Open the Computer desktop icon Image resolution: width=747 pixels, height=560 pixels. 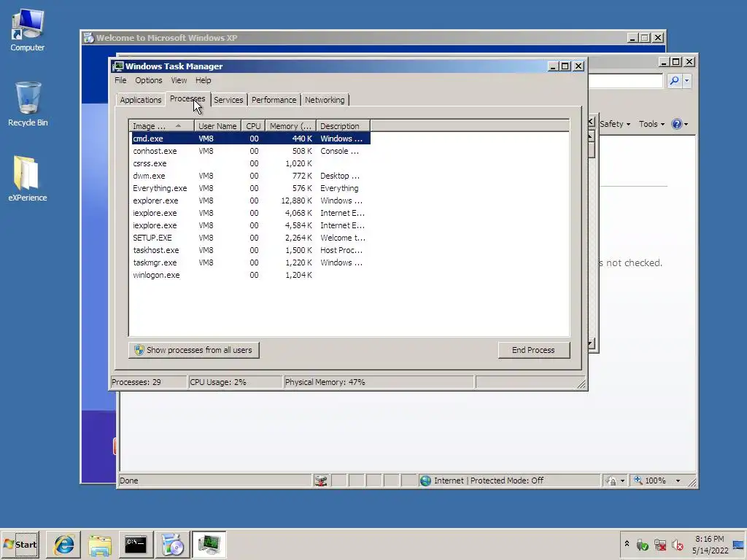pyautogui.click(x=27, y=29)
